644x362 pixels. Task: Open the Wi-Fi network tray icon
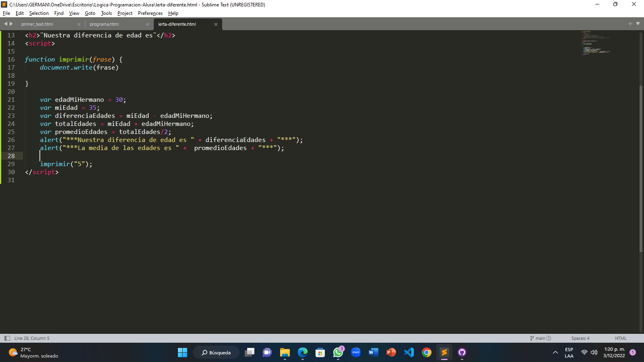pos(584,353)
